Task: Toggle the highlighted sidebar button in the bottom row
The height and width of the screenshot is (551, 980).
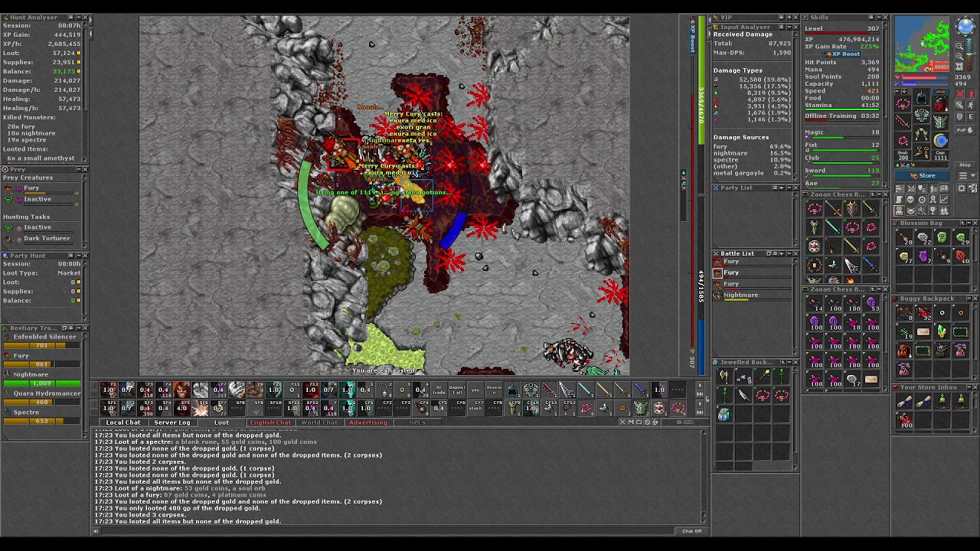Action: (900, 210)
